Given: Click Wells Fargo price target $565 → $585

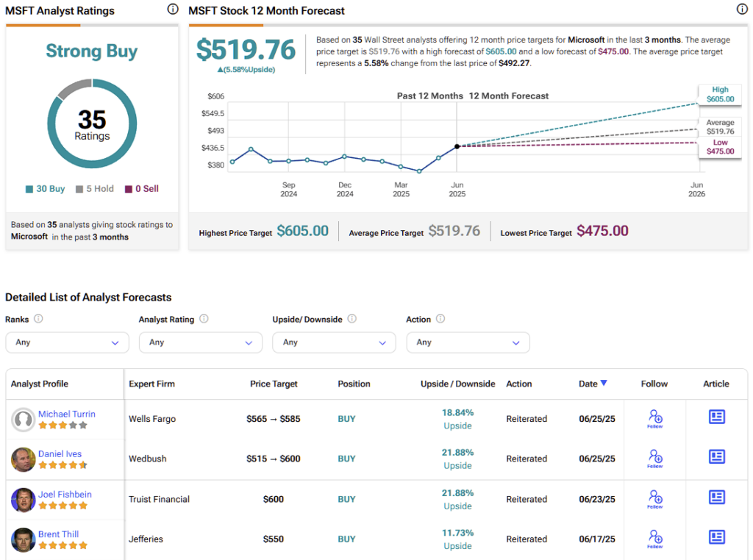Looking at the screenshot, I should tap(274, 419).
